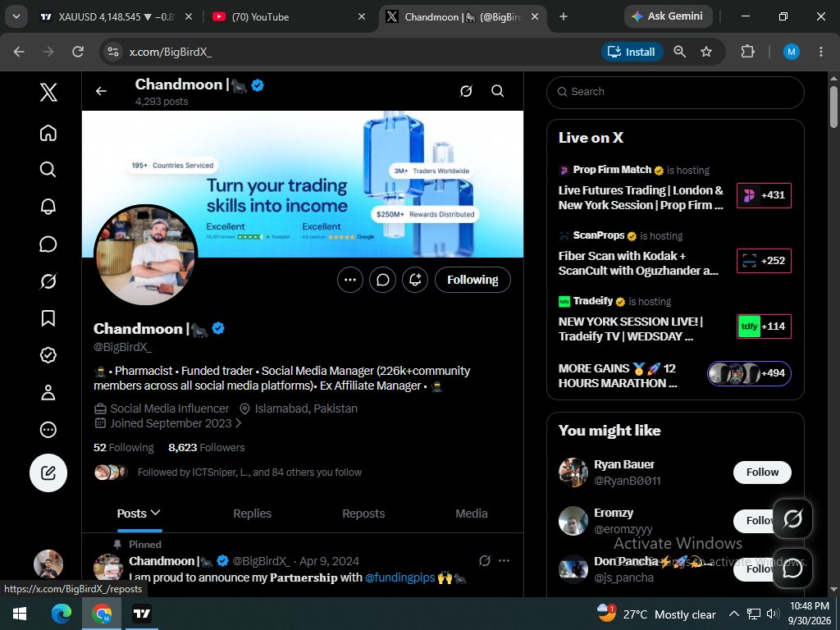Open tab search dropdown arrow
Screen dimensions: 840x630
tap(16, 16)
